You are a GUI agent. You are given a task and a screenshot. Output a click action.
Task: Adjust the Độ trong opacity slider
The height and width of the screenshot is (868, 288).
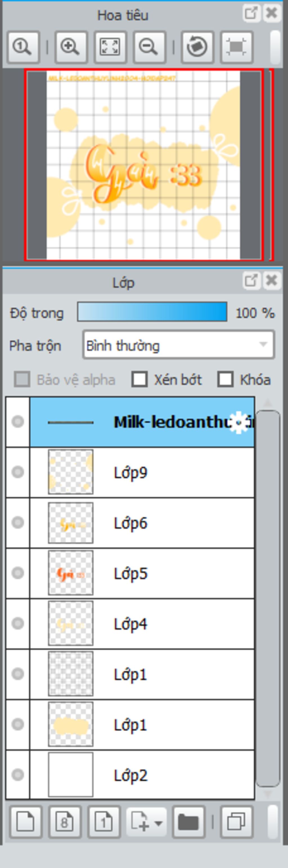tap(152, 312)
